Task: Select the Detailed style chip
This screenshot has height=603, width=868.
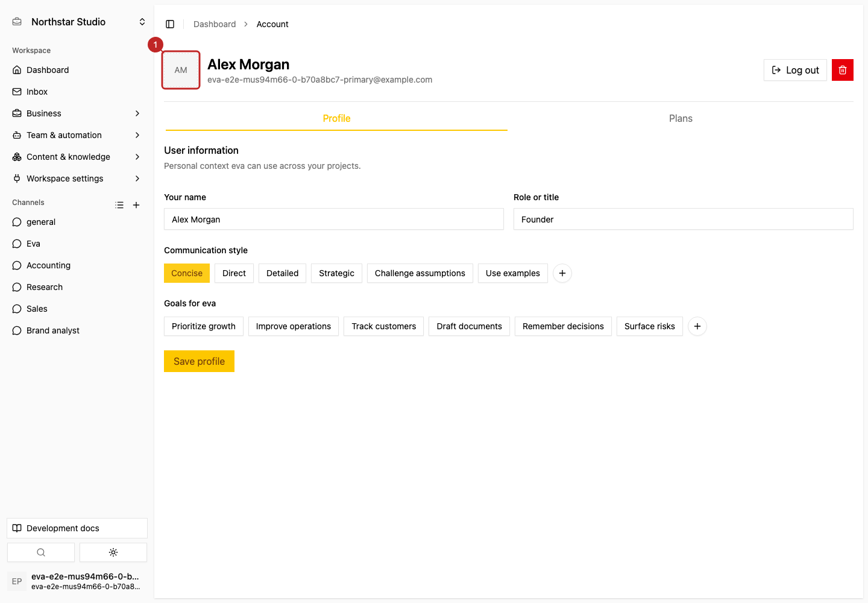Action: point(283,273)
